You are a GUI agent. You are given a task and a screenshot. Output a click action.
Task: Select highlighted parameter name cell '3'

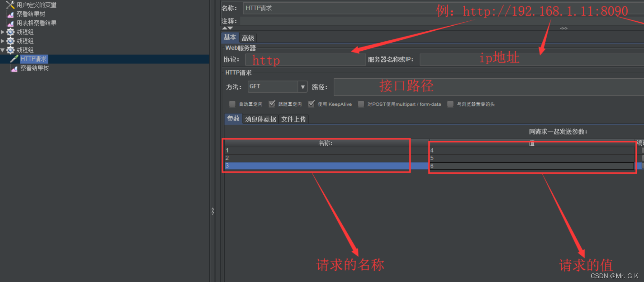326,166
